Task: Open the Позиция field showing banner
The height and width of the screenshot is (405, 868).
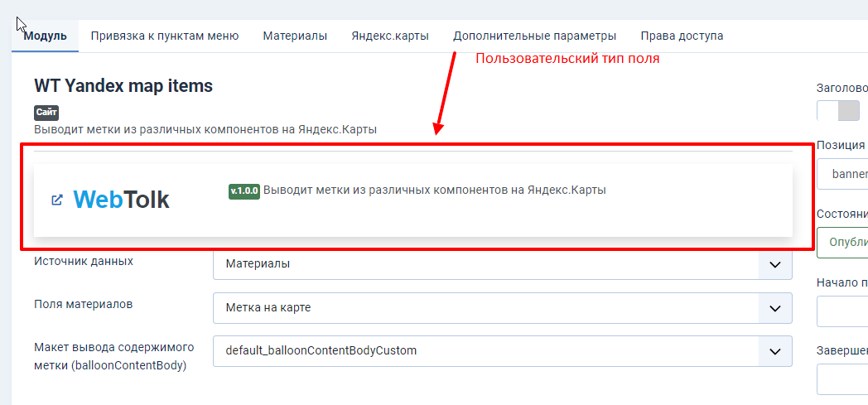Action: [x=842, y=174]
